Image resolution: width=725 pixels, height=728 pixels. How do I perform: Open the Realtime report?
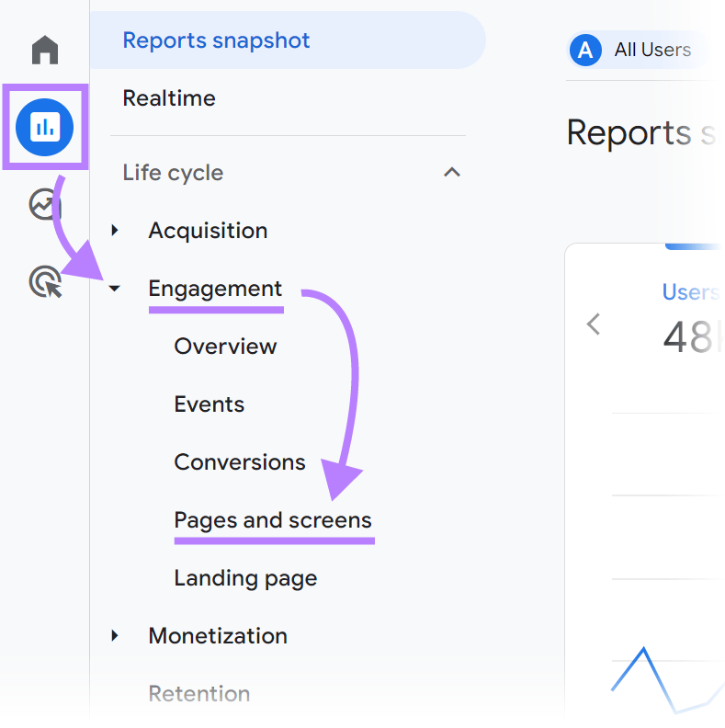coord(169,98)
